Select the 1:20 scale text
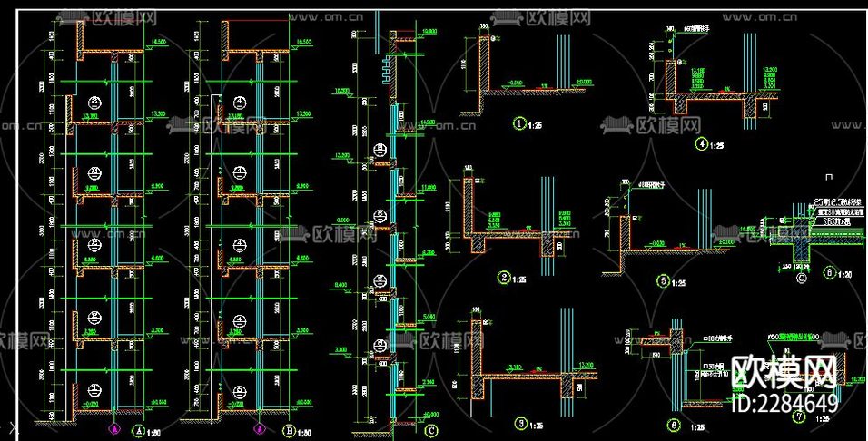Image resolution: width=868 pixels, height=441 pixels. pyautogui.click(x=846, y=274)
